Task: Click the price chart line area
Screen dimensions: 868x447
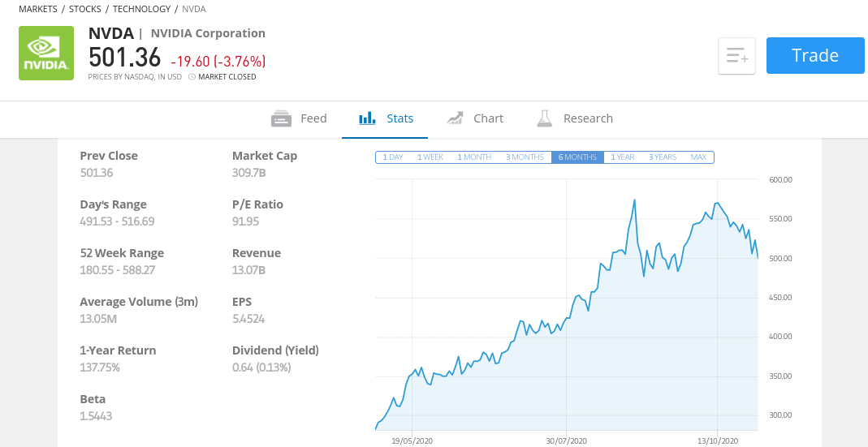Action: 566,304
